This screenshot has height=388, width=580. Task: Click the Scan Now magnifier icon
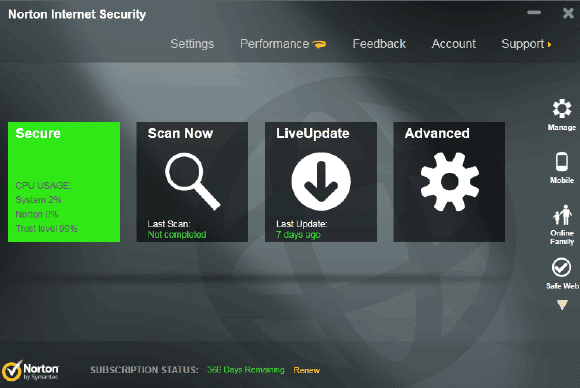coord(192,181)
